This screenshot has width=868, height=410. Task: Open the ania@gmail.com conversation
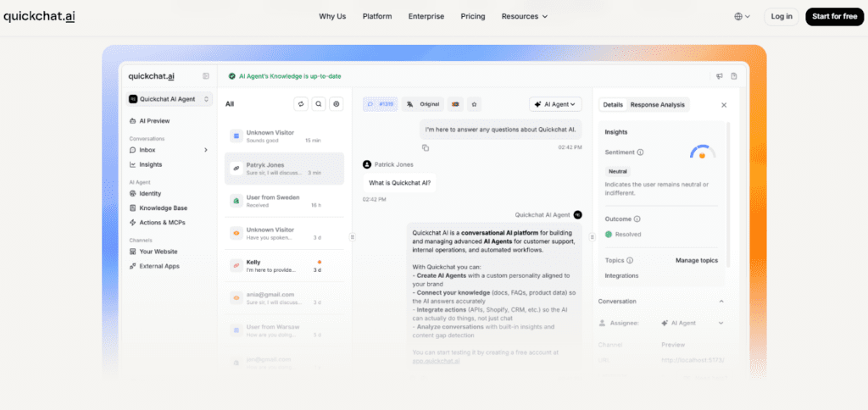tap(284, 298)
